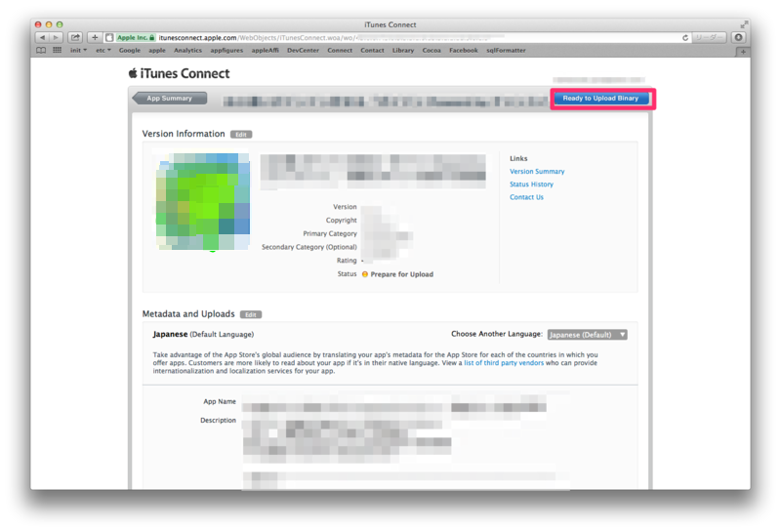Viewport: 781px width, 532px height.
Task: Click the plus add bookmark button
Action: pyautogui.click(x=95, y=37)
